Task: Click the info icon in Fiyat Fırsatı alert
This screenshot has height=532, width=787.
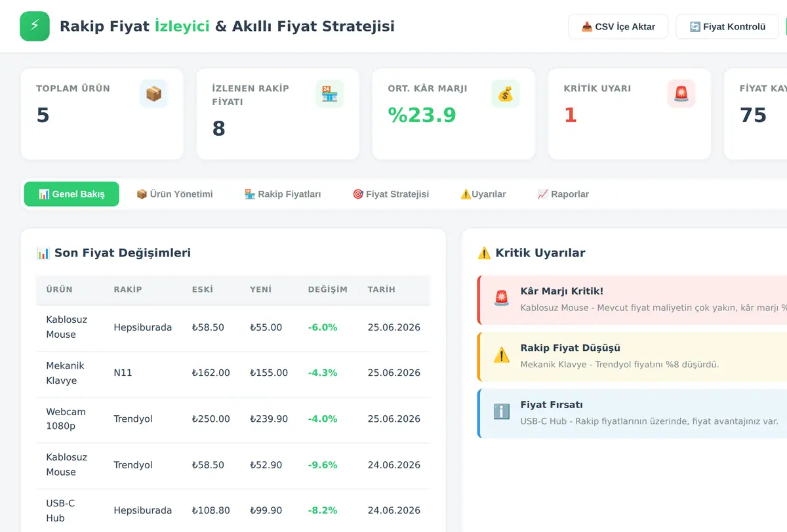Action: pyautogui.click(x=501, y=412)
